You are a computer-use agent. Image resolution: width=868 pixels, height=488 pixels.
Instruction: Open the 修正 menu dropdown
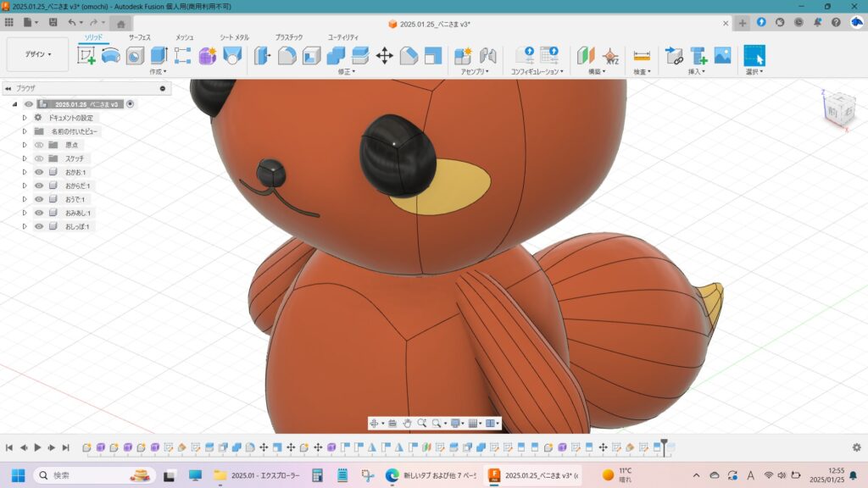pyautogui.click(x=346, y=72)
